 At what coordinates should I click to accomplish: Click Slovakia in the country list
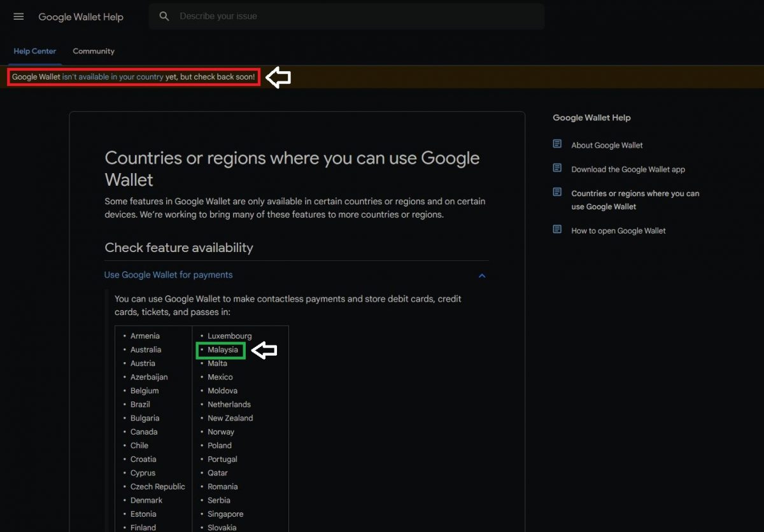[222, 528]
